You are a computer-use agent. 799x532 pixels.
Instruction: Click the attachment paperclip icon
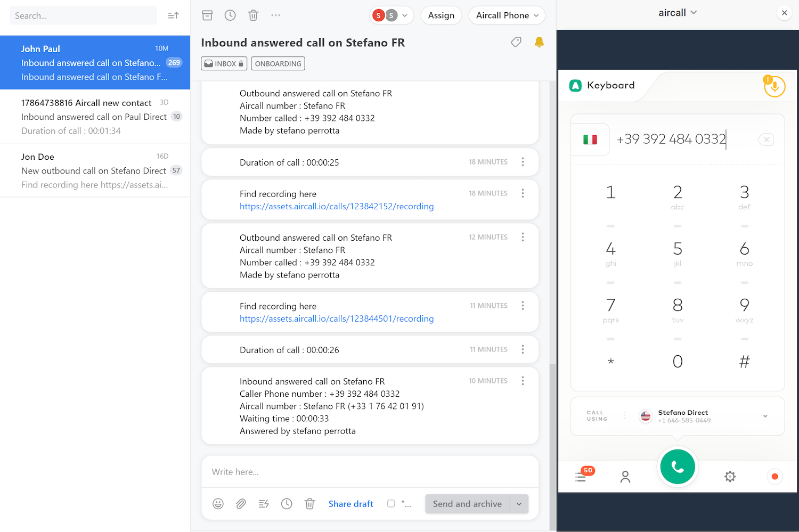tap(241, 504)
